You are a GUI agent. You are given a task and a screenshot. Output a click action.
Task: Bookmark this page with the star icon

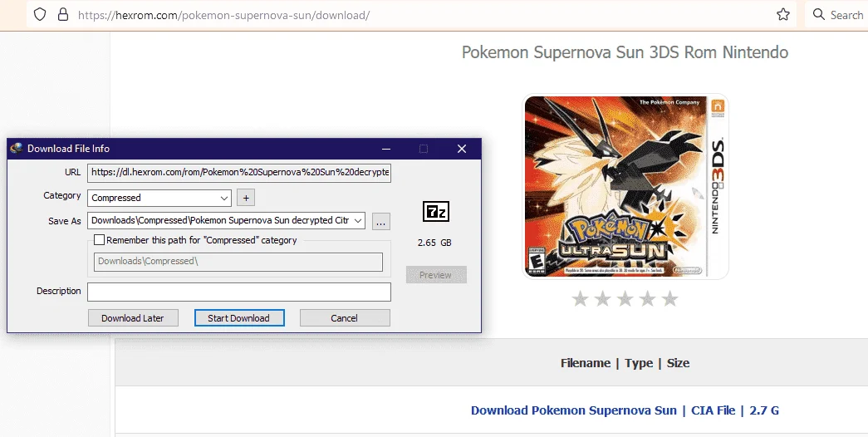click(x=782, y=14)
